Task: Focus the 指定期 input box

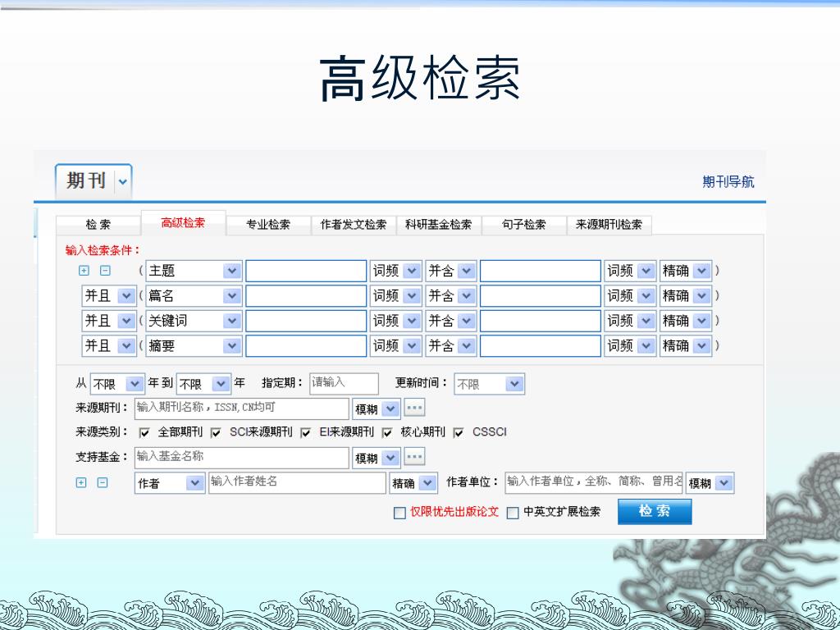Action: pyautogui.click(x=344, y=384)
